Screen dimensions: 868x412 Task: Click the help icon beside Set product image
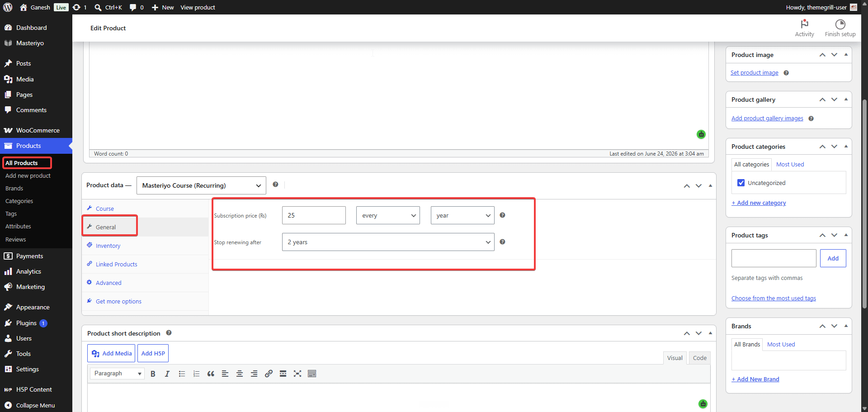[786, 73]
